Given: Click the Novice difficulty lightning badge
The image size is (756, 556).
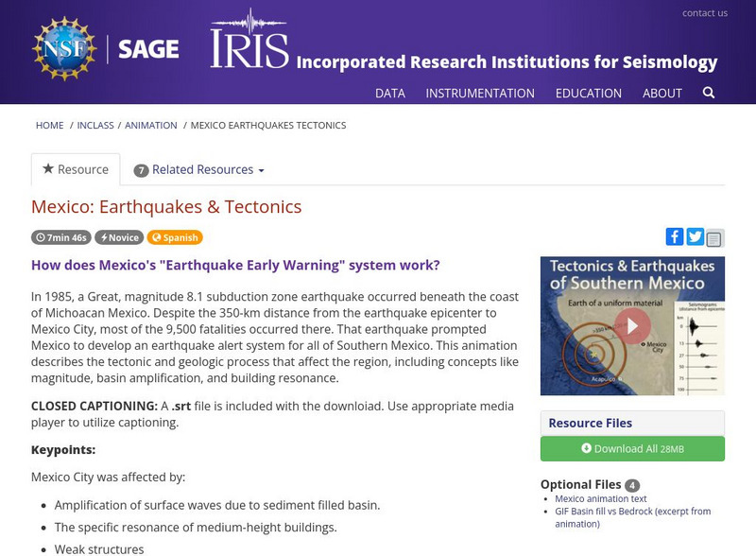Looking at the screenshot, I should click(117, 237).
